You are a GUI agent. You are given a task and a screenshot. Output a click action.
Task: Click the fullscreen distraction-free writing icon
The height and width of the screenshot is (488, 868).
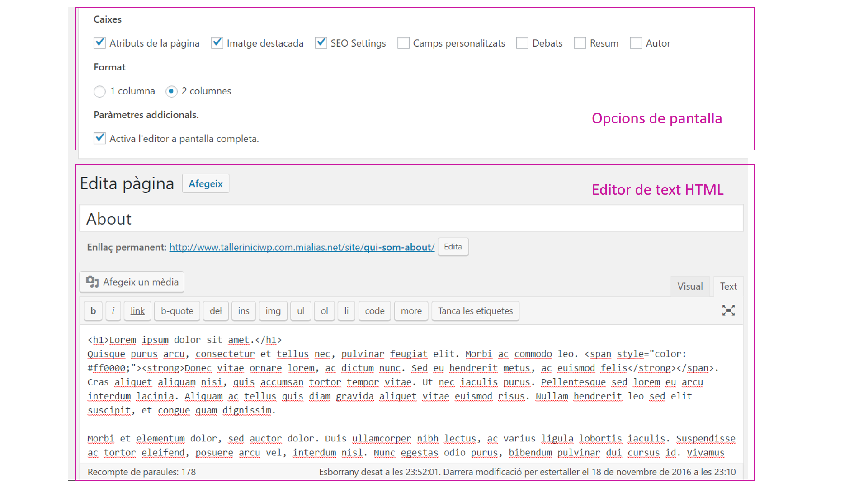[x=728, y=310]
